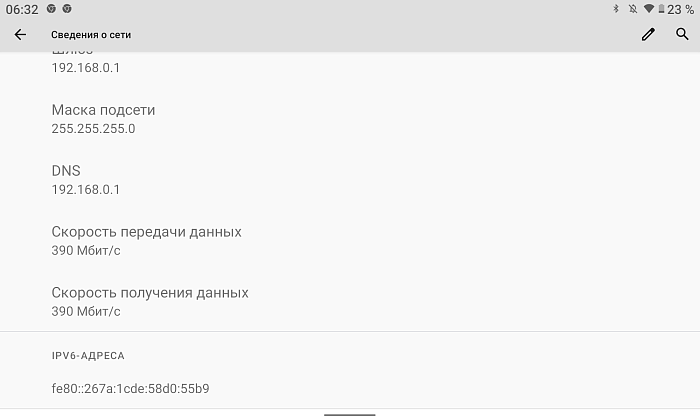Tap the IPV6-АДРЕСА section header
The width and height of the screenshot is (700, 420).
(88, 356)
